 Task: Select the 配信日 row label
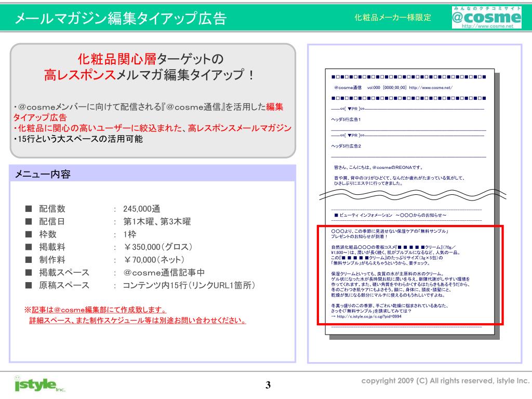point(52,221)
